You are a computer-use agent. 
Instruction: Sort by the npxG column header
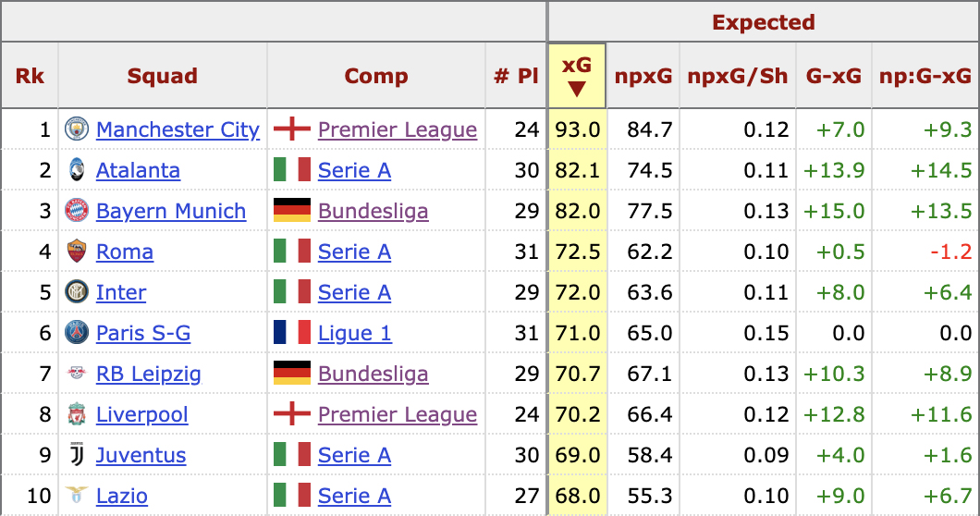643,76
